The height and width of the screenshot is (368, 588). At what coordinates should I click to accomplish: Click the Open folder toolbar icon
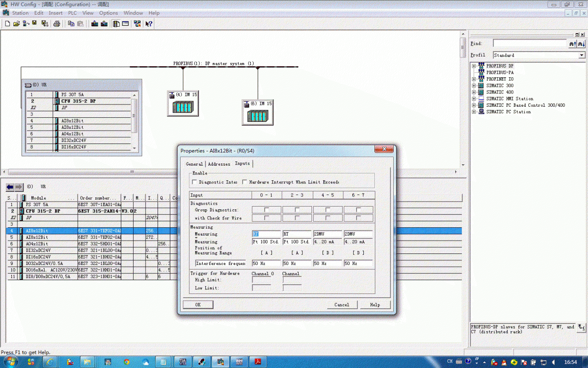pos(17,23)
